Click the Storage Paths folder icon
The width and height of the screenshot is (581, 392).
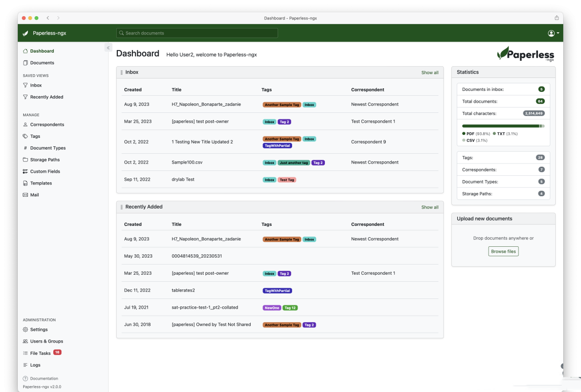[25, 160]
